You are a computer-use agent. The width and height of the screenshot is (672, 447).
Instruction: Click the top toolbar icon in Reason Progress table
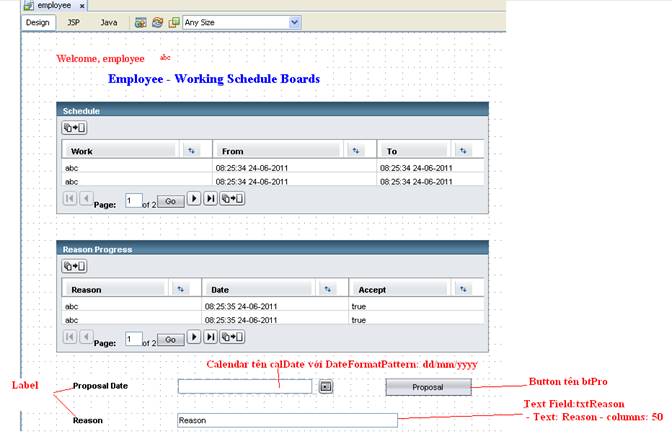tap(74, 266)
